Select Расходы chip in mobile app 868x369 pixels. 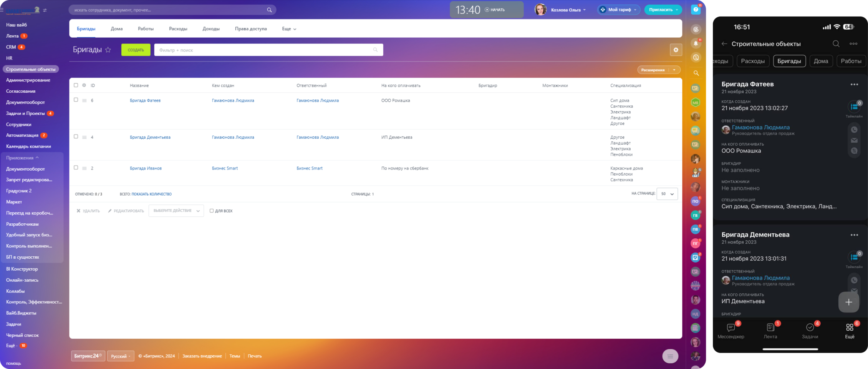point(753,61)
